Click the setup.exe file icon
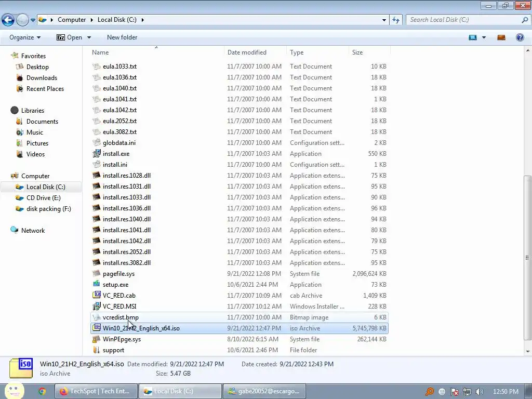Viewport: 532px width, 399px height. click(x=97, y=284)
